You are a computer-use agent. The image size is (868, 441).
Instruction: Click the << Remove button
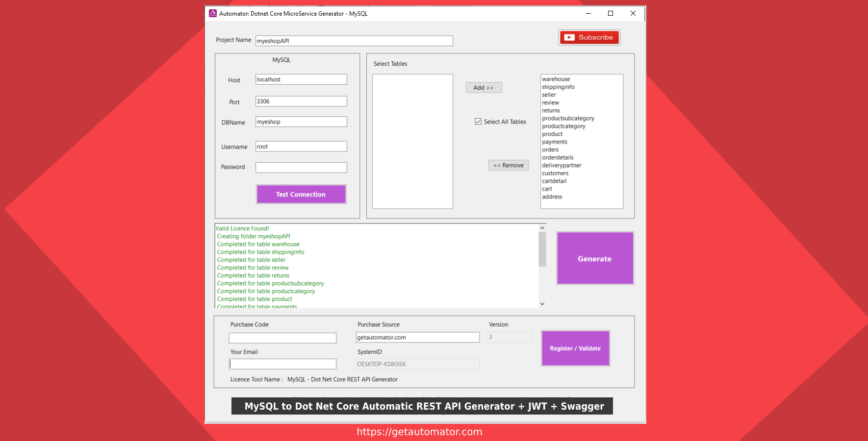click(509, 165)
